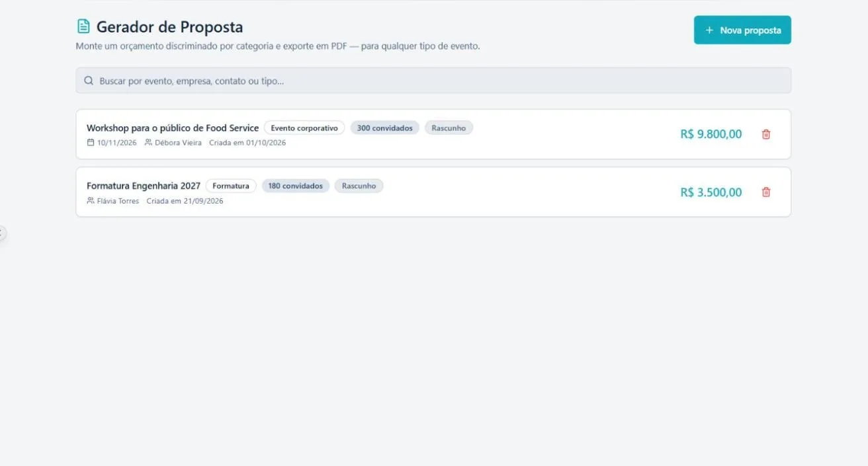Screen dimensions: 868x466
Task: Click the R$ 9.800,00 total
Action: click(711, 134)
